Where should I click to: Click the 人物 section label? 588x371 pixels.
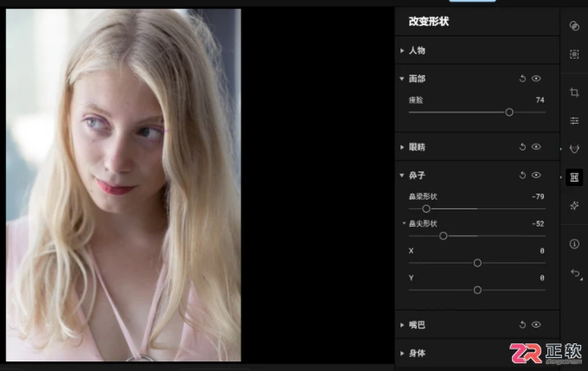click(x=417, y=51)
